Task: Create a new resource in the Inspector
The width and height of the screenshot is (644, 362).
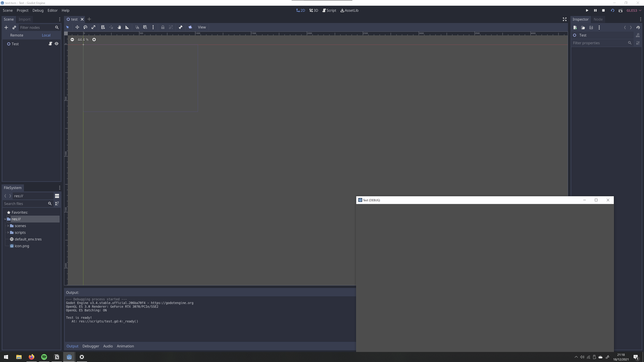Action: (575, 28)
